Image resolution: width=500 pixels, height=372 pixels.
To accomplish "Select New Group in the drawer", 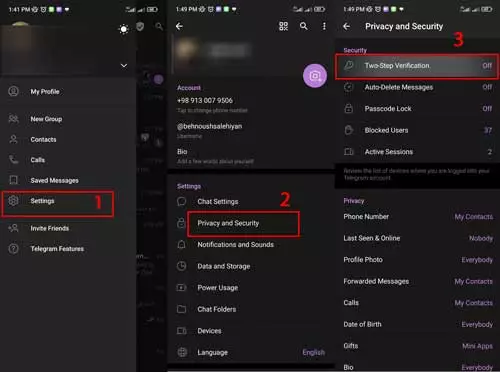I will (x=68, y=119).
